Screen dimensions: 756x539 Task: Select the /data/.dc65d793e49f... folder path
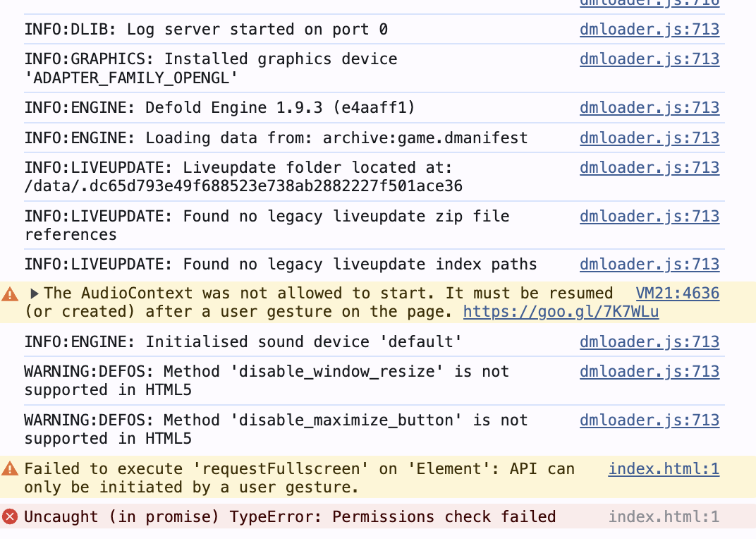(x=243, y=186)
